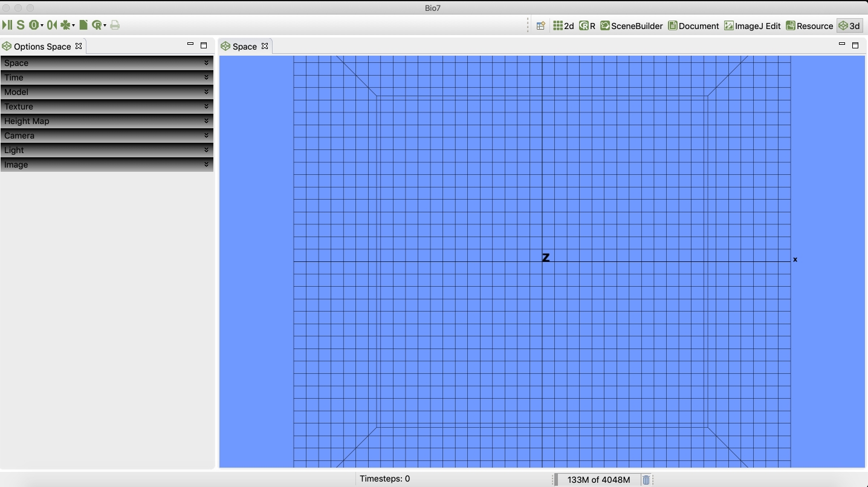The width and height of the screenshot is (868, 487).
Task: Open the ImageJ Edit perspective
Action: [x=752, y=25]
